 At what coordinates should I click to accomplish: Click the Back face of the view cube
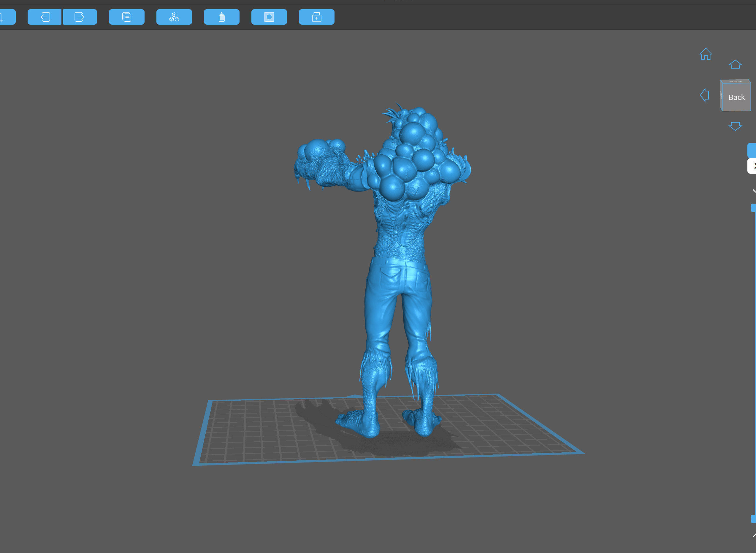[x=736, y=97]
